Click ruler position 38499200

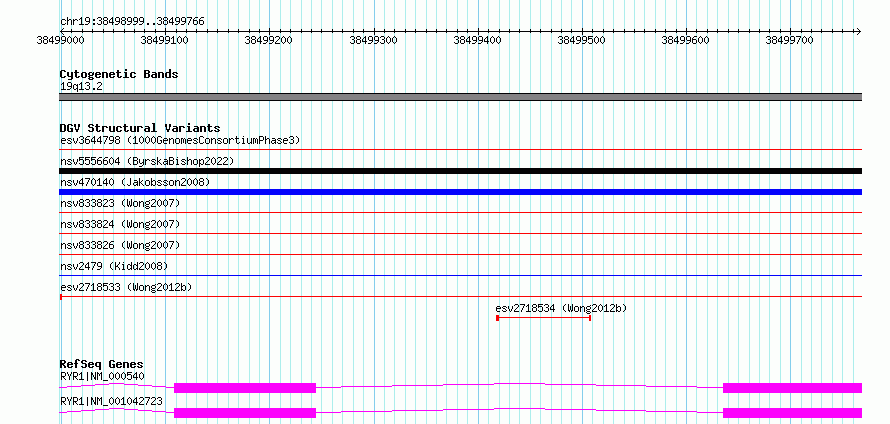(268, 40)
